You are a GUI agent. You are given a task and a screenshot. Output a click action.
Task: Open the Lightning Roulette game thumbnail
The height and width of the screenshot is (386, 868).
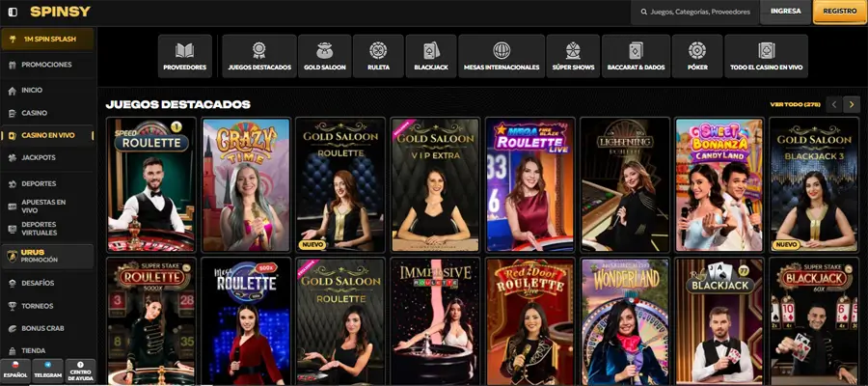625,185
